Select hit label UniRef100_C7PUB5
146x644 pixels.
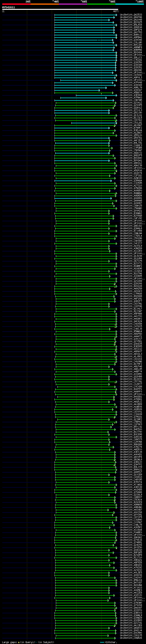click(131, 148)
